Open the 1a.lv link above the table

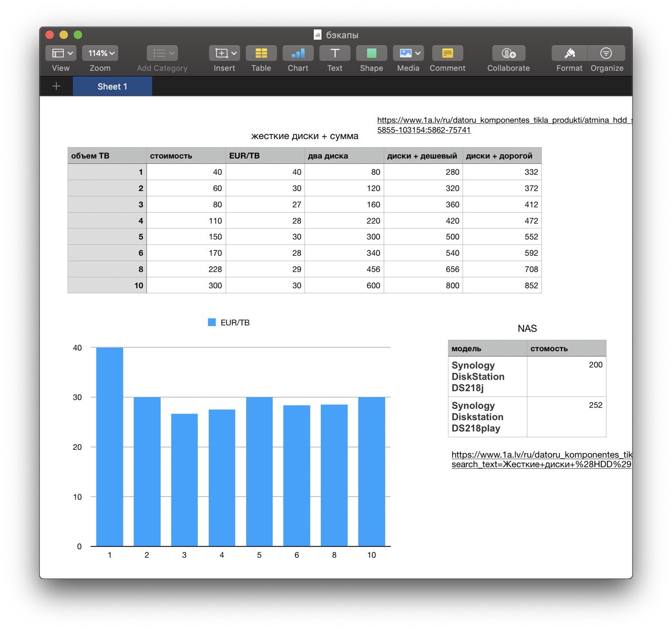[x=504, y=125]
